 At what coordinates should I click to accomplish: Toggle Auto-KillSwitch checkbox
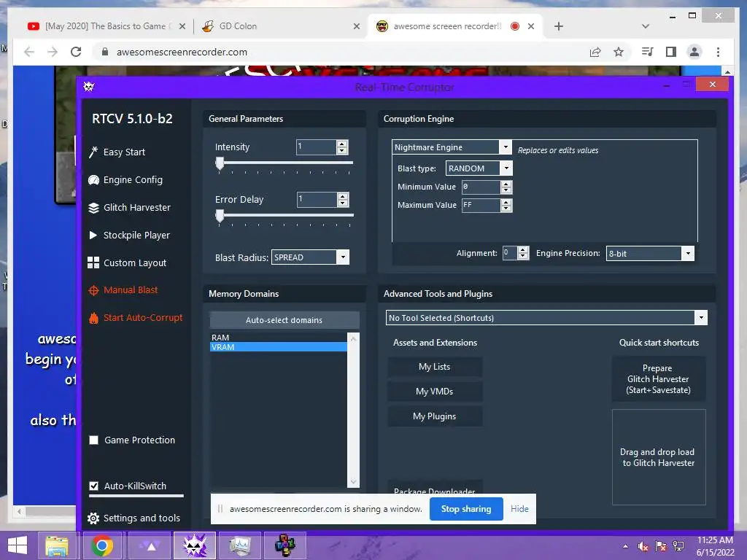pyautogui.click(x=94, y=486)
